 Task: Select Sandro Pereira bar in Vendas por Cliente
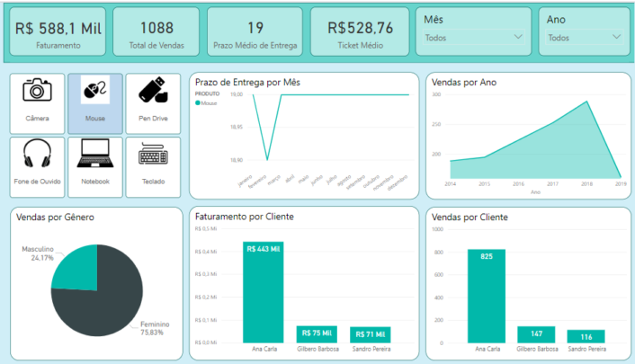click(x=586, y=336)
